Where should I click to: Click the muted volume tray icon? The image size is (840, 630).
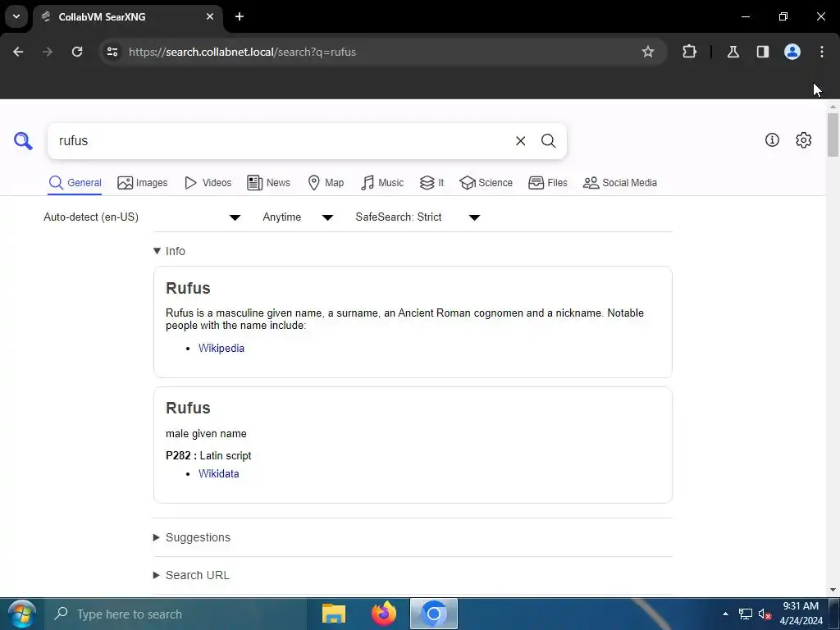pyautogui.click(x=765, y=614)
